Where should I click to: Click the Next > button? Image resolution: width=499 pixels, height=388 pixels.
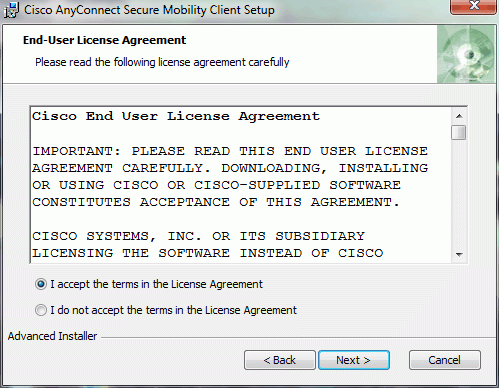pyautogui.click(x=354, y=360)
